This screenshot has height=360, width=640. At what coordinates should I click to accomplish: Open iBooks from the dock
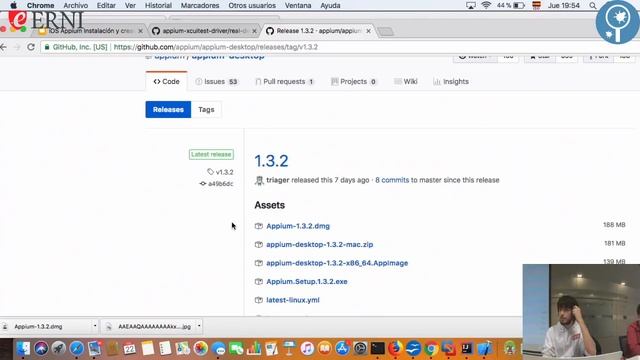click(324, 349)
